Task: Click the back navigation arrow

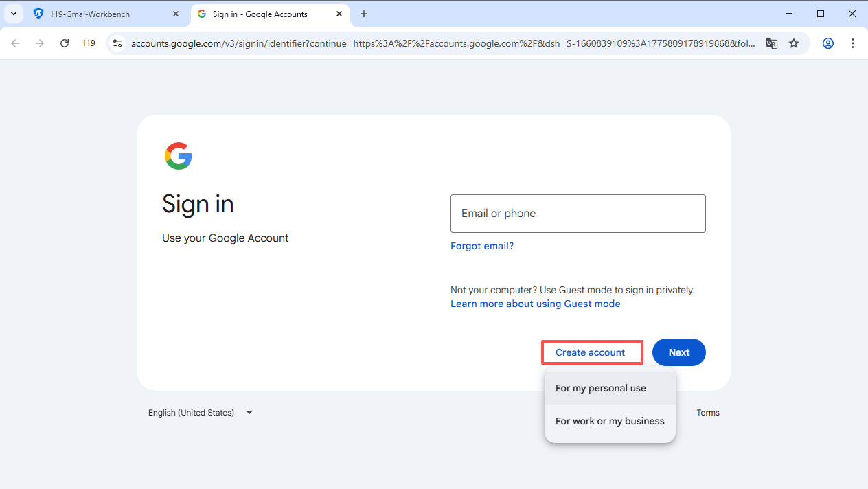Action: point(15,43)
